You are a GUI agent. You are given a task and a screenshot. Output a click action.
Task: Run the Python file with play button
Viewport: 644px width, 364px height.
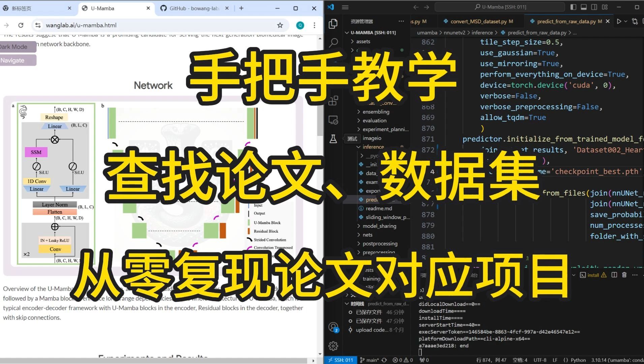point(619,21)
